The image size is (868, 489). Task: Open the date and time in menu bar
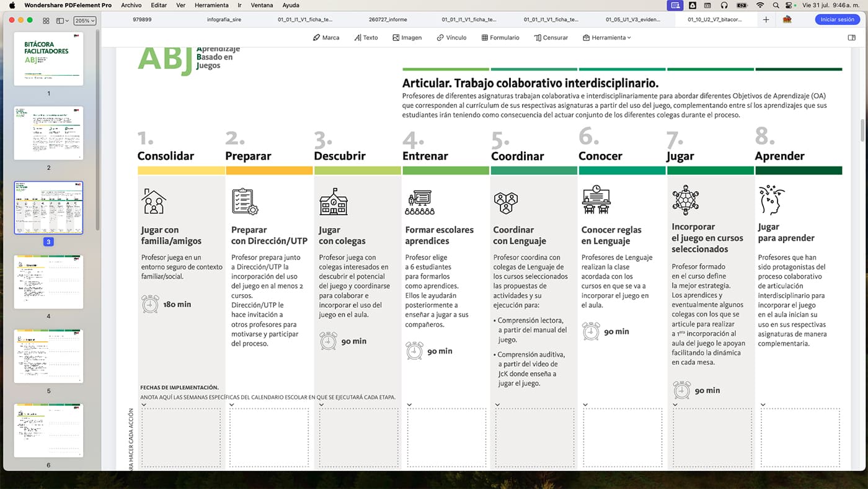coord(831,5)
